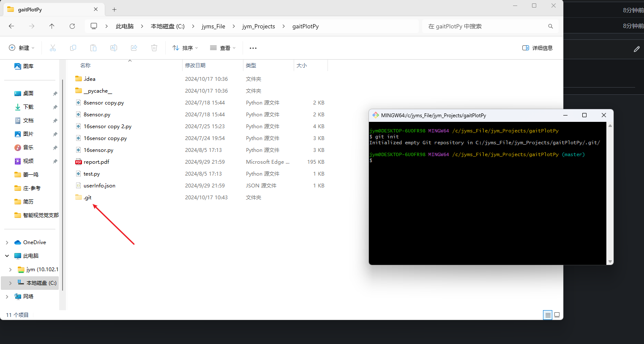This screenshot has height=344, width=644.
Task: Click 本地磁盘 (C:) in the breadcrumb
Action: coord(168,26)
